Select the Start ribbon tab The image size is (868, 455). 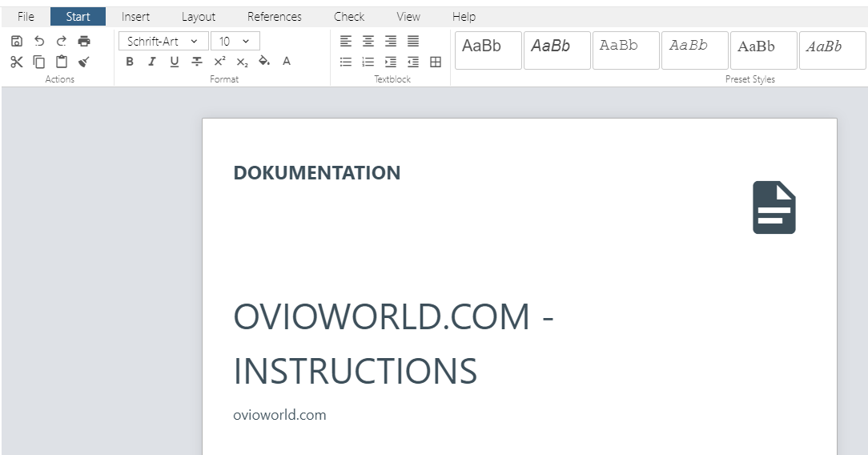tap(78, 17)
